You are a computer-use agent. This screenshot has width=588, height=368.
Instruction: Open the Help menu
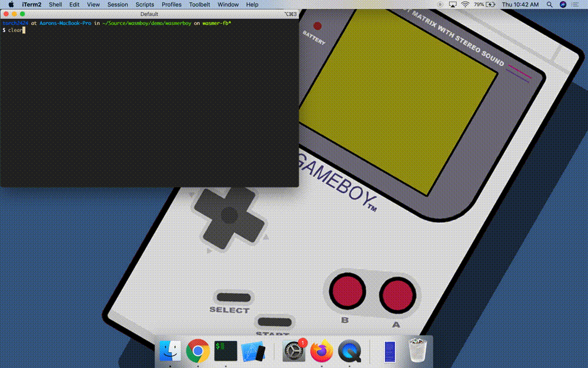[x=252, y=5]
